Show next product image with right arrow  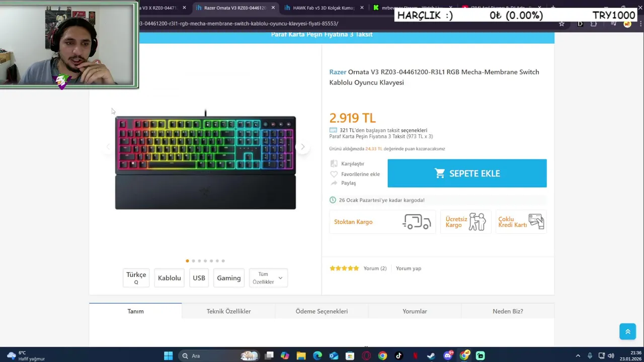coord(302,147)
